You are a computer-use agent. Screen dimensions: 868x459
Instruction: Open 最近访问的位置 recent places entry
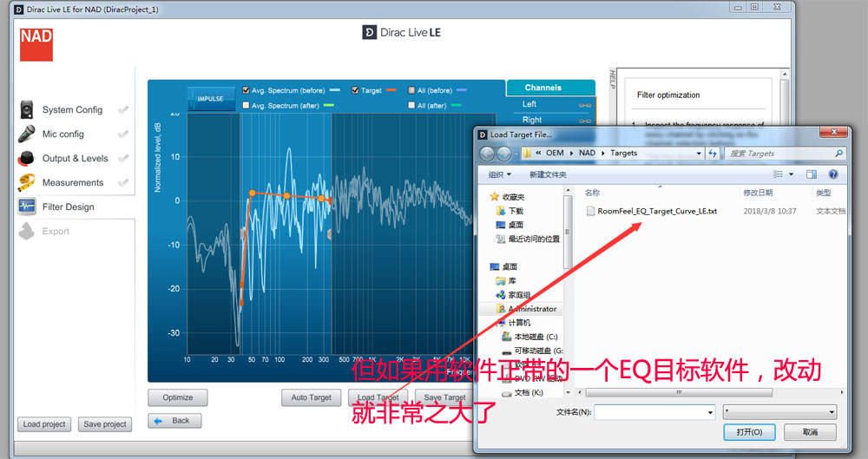528,239
